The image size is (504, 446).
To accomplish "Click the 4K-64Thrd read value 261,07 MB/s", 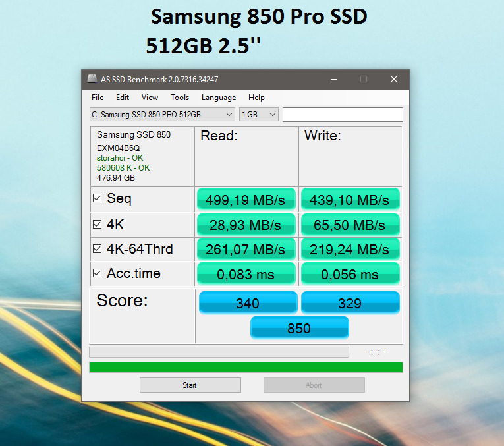I will click(x=246, y=249).
